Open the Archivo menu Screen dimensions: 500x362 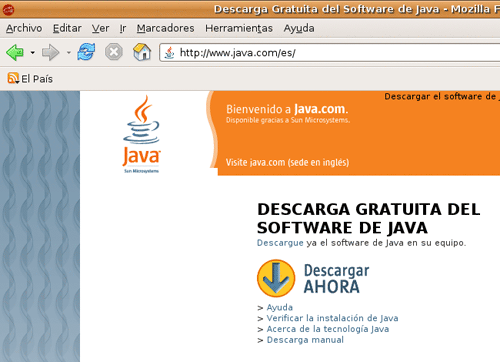tap(24, 28)
